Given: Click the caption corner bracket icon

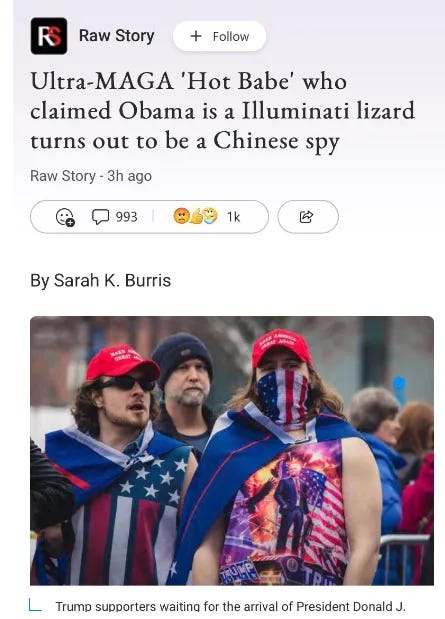Looking at the screenshot, I should 35,605.
